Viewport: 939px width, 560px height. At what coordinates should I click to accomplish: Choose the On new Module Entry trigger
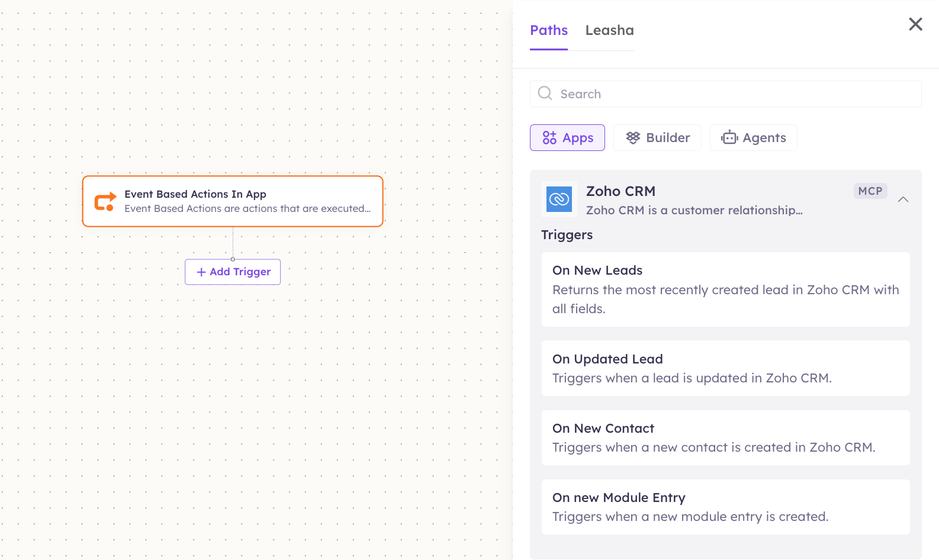(x=726, y=507)
